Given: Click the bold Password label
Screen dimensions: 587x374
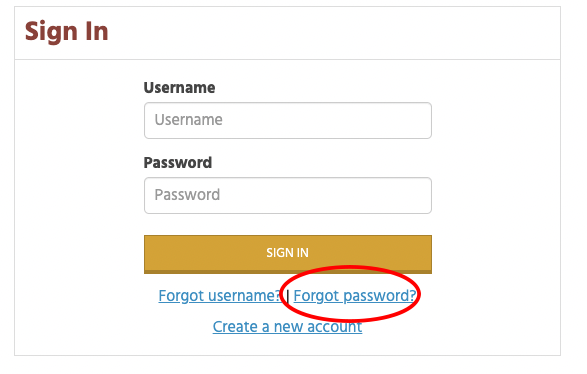Looking at the screenshot, I should point(178,162).
